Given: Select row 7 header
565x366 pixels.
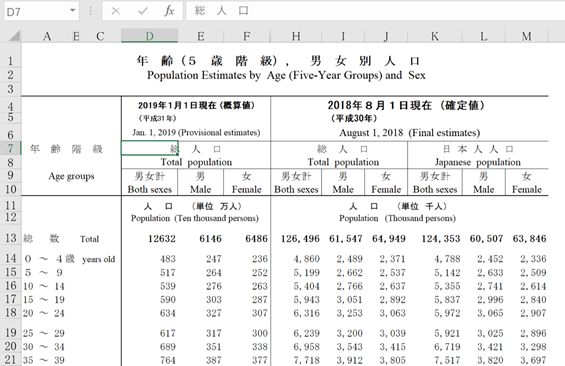Looking at the screenshot, I should [x=10, y=148].
